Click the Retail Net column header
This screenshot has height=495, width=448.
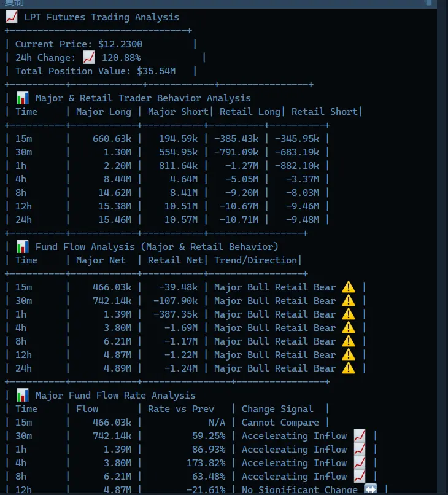click(x=176, y=260)
